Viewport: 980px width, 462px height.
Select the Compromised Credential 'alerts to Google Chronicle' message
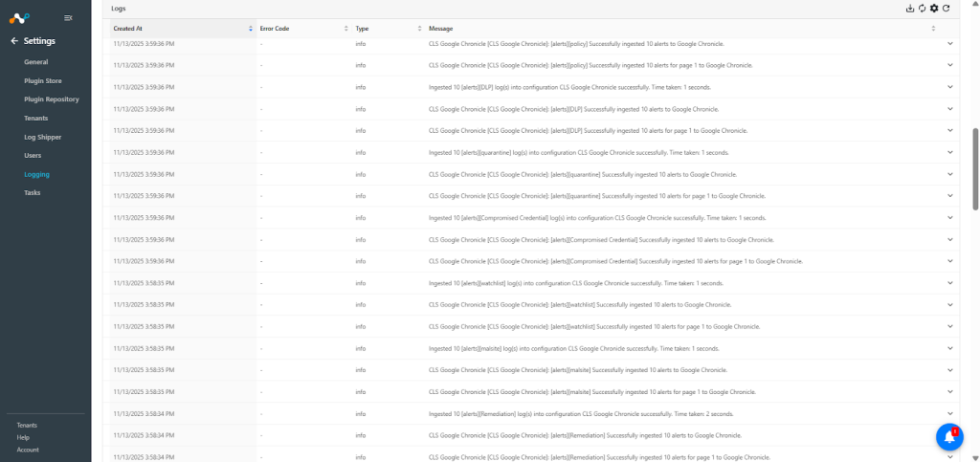point(601,239)
